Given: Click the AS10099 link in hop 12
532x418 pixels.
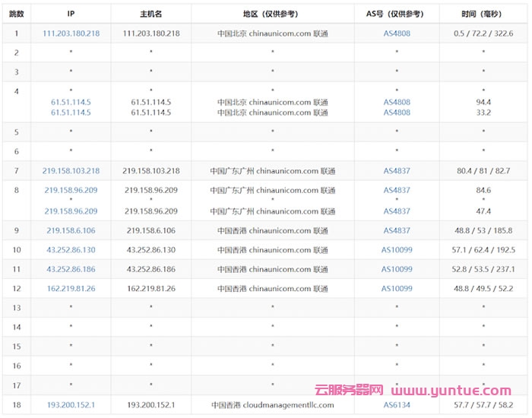Looking at the screenshot, I should [x=396, y=289].
